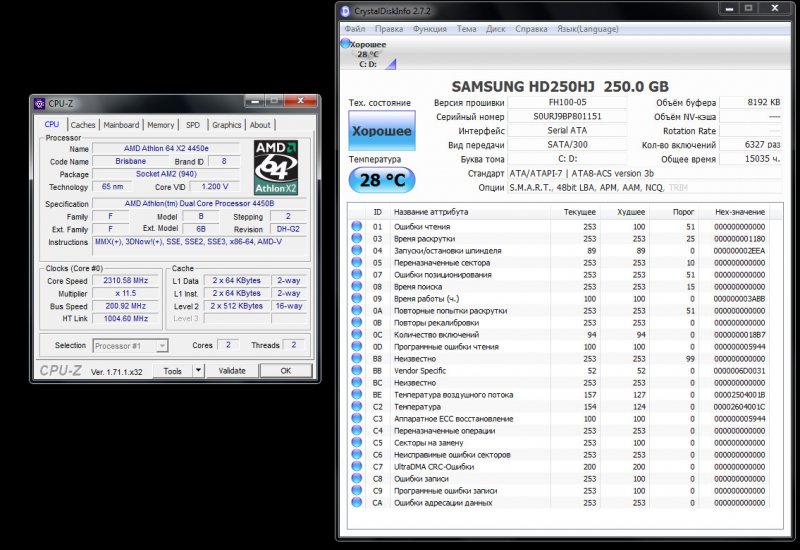Click the firmware field FH100-05
800x550 pixels.
[567, 102]
